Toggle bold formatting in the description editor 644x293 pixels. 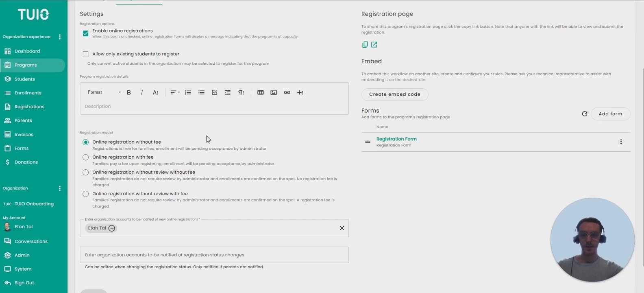coord(129,92)
